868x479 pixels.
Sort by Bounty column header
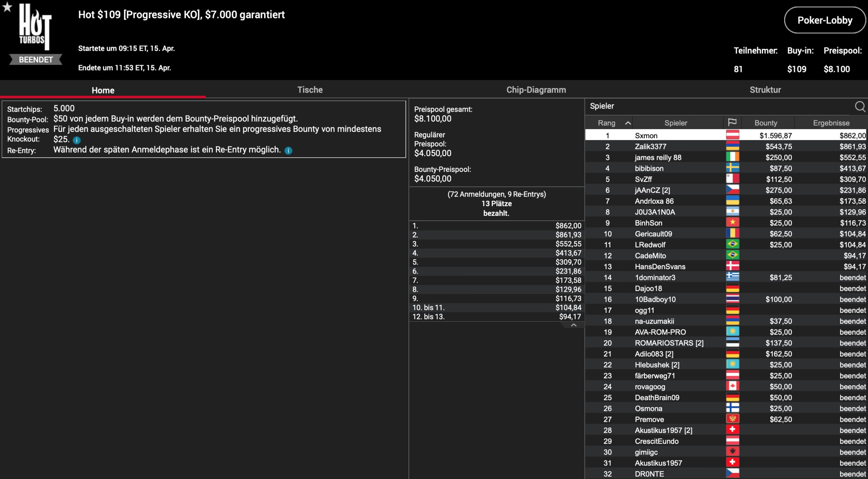coord(766,123)
